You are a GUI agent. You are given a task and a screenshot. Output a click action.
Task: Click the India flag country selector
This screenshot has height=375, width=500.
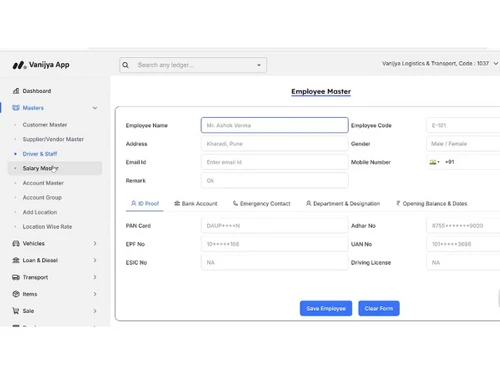point(434,162)
